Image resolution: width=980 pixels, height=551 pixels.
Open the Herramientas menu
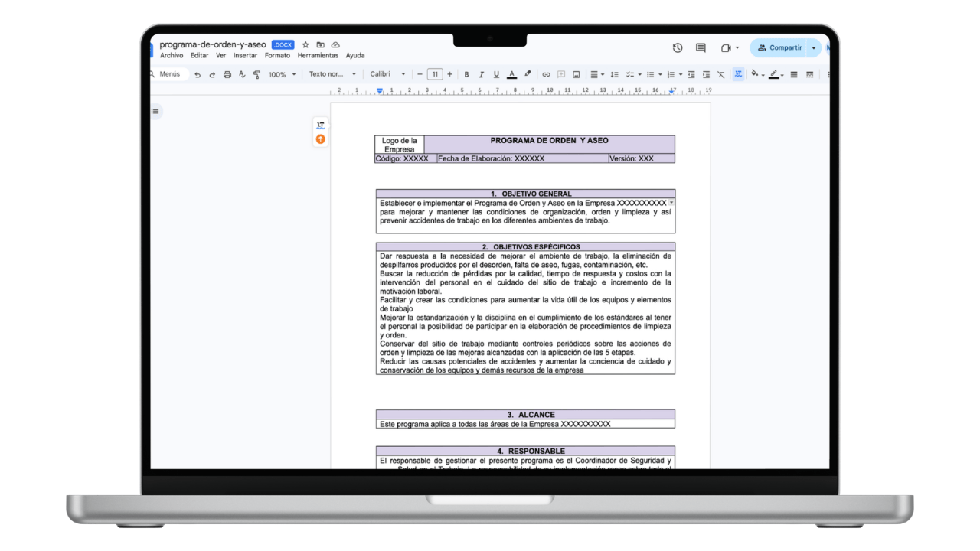point(318,55)
